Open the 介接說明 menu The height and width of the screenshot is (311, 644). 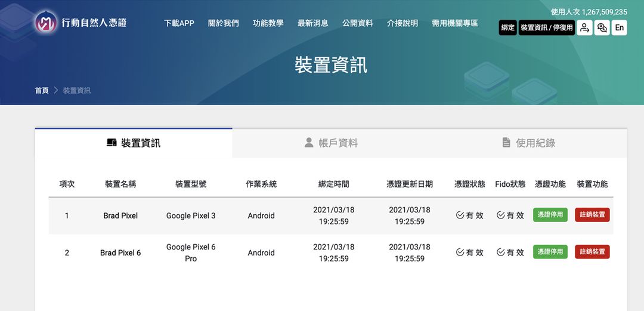[402, 23]
